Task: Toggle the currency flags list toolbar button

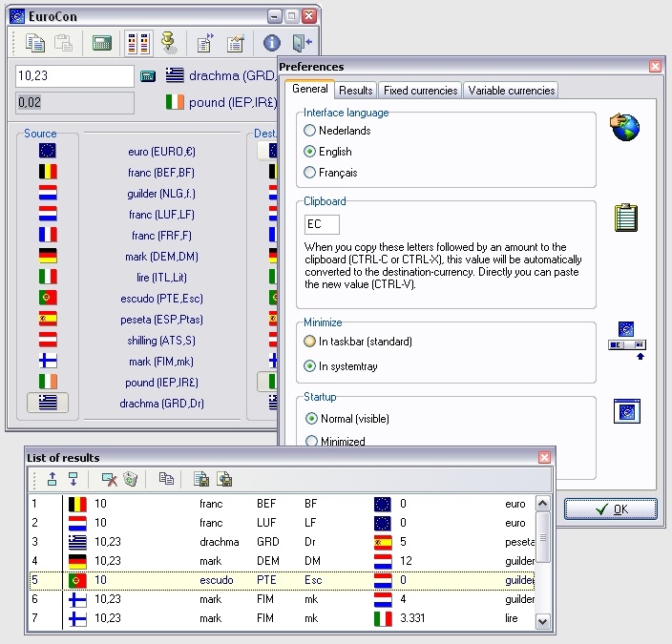Action: 138,43
